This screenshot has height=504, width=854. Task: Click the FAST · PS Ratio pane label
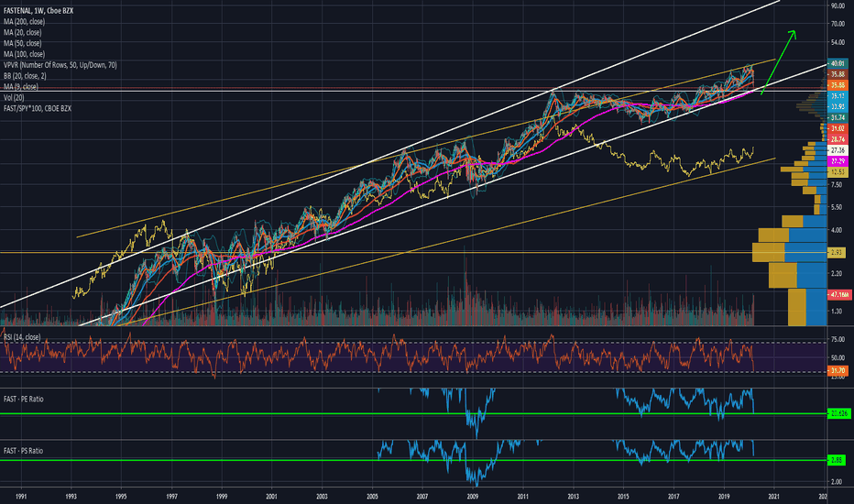[x=24, y=451]
